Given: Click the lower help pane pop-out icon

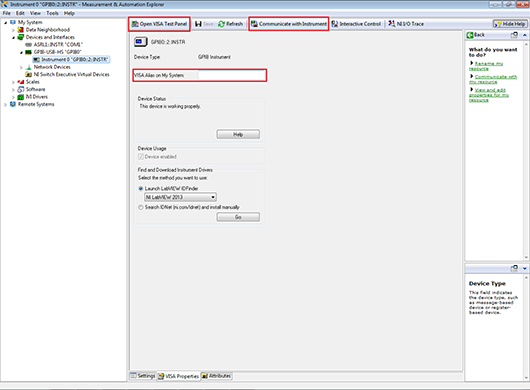Looking at the screenshot, I should click(x=514, y=268).
